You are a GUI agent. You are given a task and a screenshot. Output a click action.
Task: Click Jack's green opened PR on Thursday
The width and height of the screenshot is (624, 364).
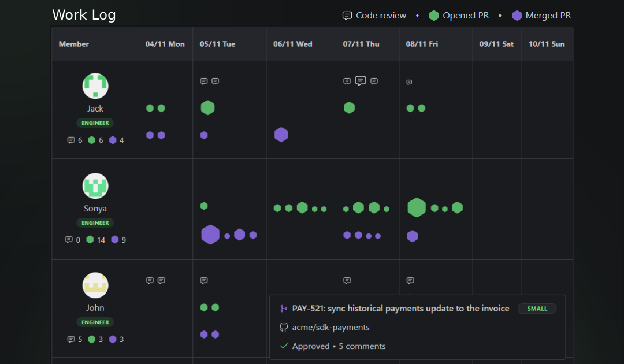click(349, 107)
